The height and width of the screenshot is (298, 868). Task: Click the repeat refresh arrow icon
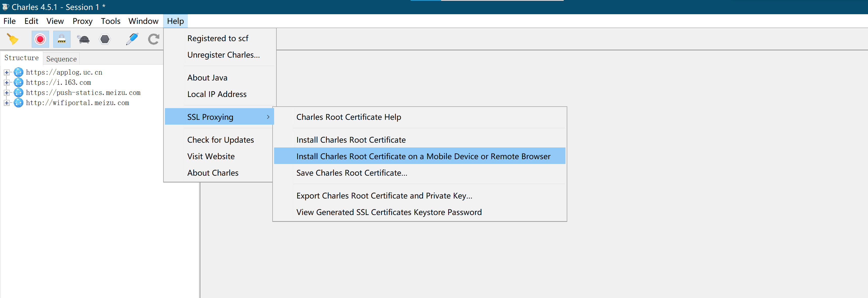[x=154, y=39]
